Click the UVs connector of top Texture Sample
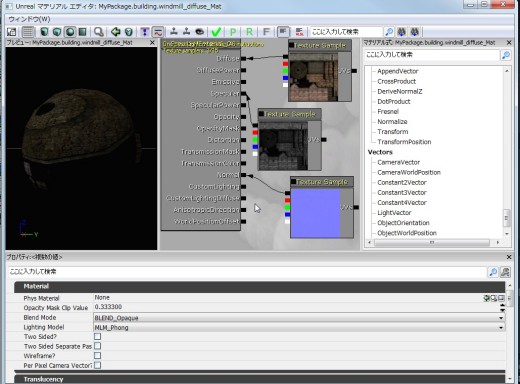This screenshot has width=520, height=384. tap(354, 71)
